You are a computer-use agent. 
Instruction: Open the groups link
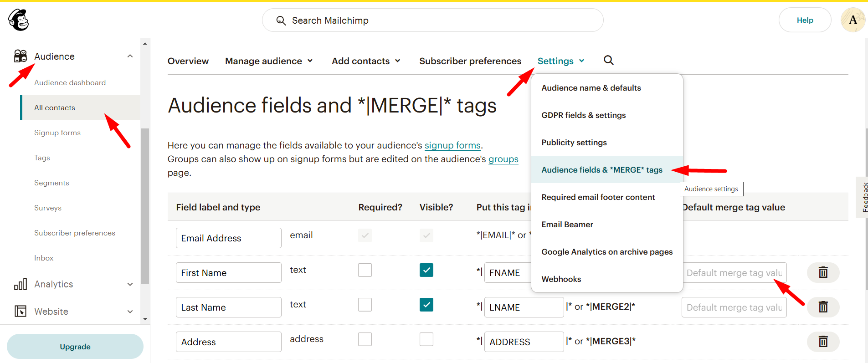pyautogui.click(x=503, y=159)
